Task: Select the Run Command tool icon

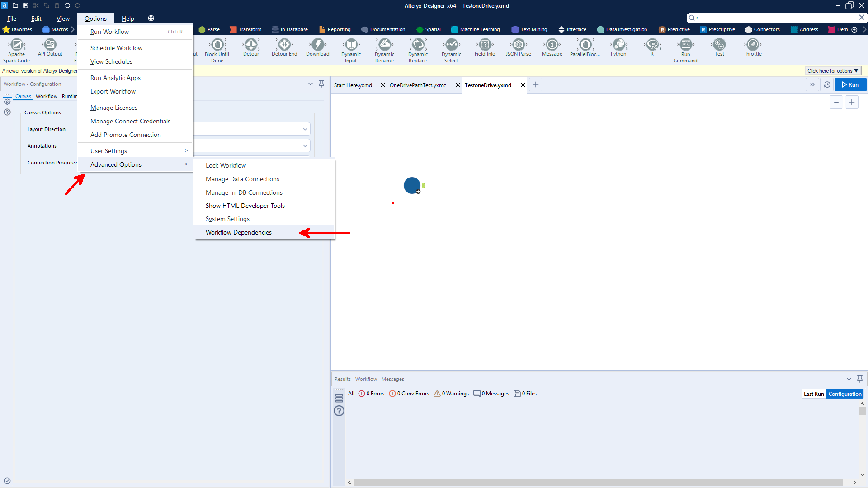Action: (685, 45)
